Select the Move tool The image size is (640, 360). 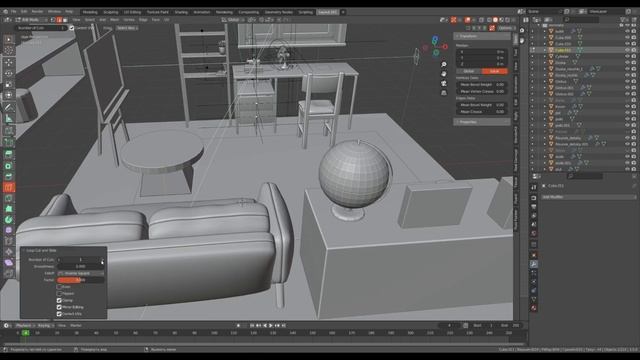tap(9, 62)
